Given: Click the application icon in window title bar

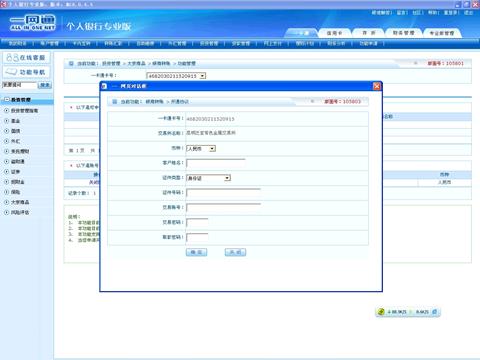Looking at the screenshot, I should point(4,4).
